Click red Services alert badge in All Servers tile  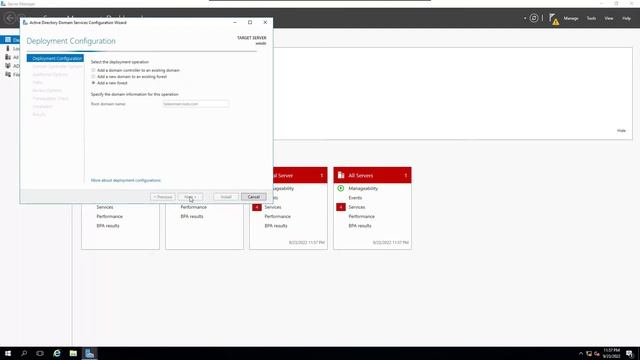click(x=341, y=207)
